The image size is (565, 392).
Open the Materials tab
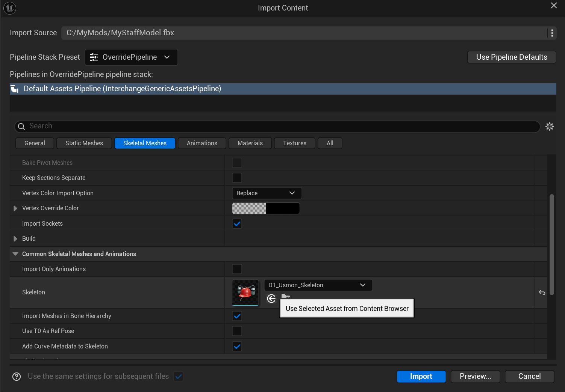point(250,143)
